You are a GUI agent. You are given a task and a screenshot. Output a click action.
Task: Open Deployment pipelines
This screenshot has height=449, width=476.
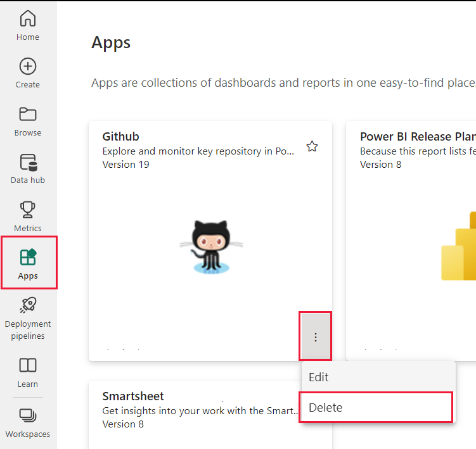28,319
